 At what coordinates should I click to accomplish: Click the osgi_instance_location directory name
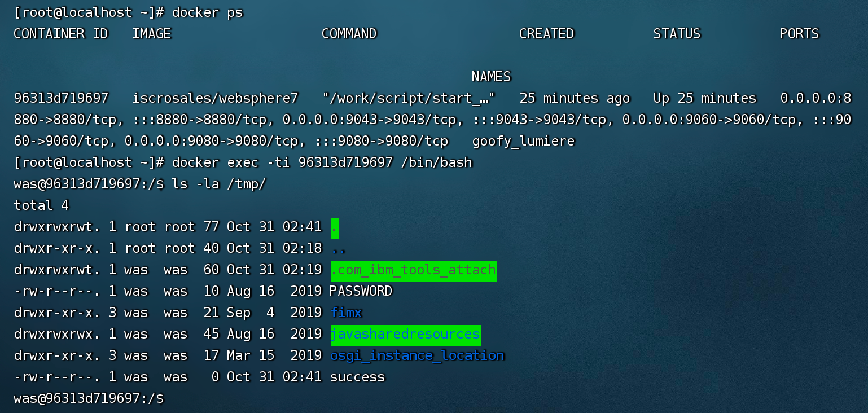click(417, 356)
